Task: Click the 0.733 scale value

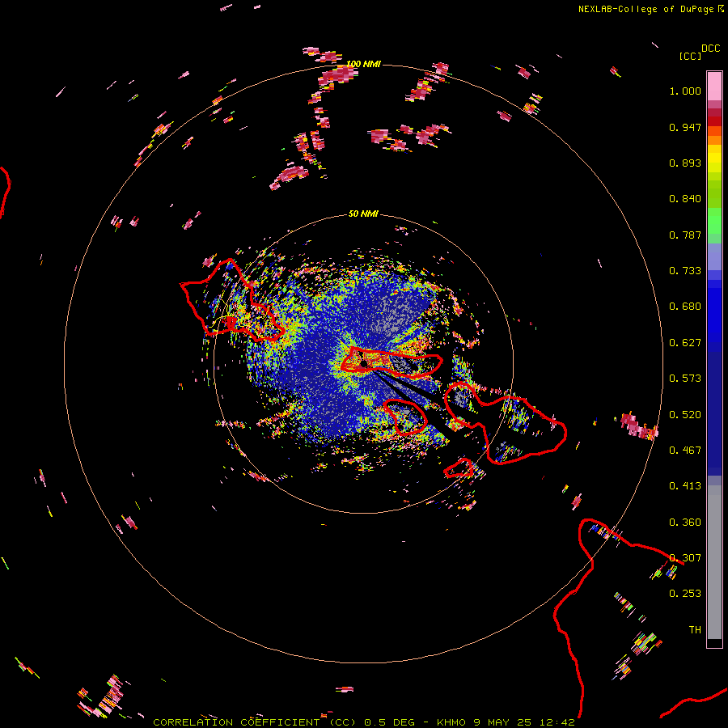Action: point(685,271)
